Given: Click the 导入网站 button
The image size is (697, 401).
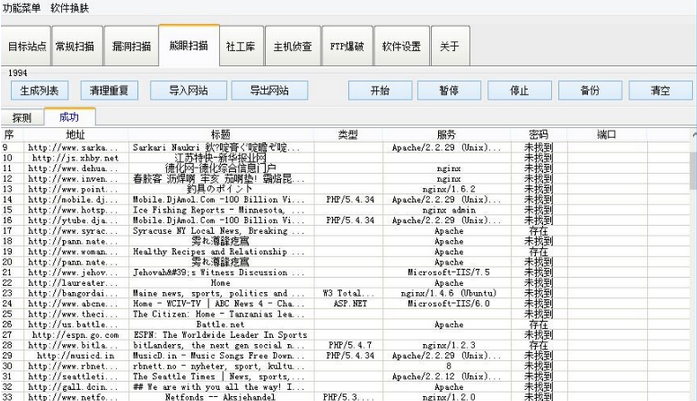Looking at the screenshot, I should pos(181,90).
